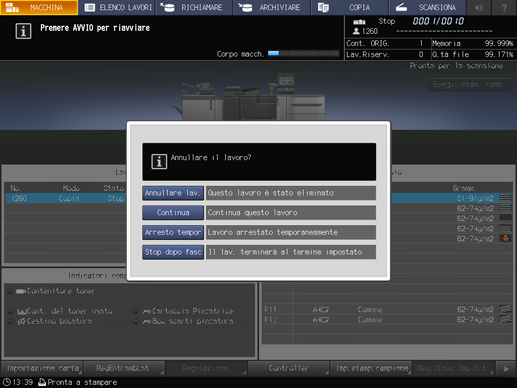The width and height of the screenshot is (517, 388).
Task: Open Imp.stamp.campione at bottom
Action: (x=371, y=368)
